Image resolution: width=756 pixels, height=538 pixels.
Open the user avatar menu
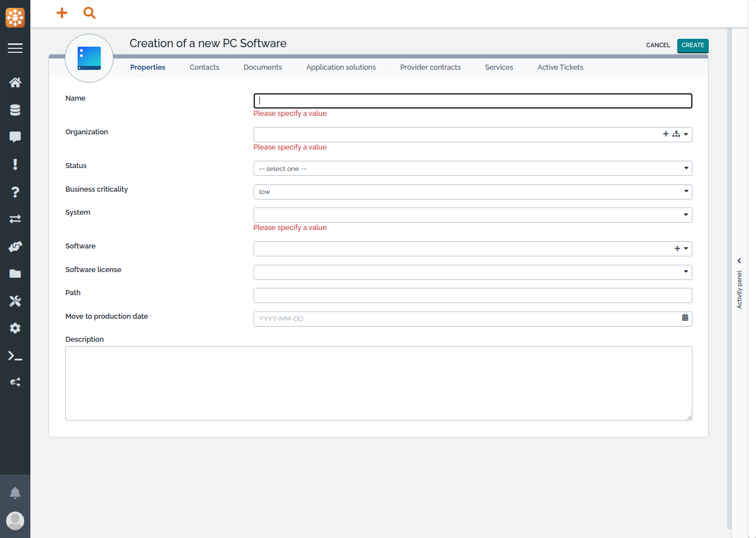coord(15,521)
